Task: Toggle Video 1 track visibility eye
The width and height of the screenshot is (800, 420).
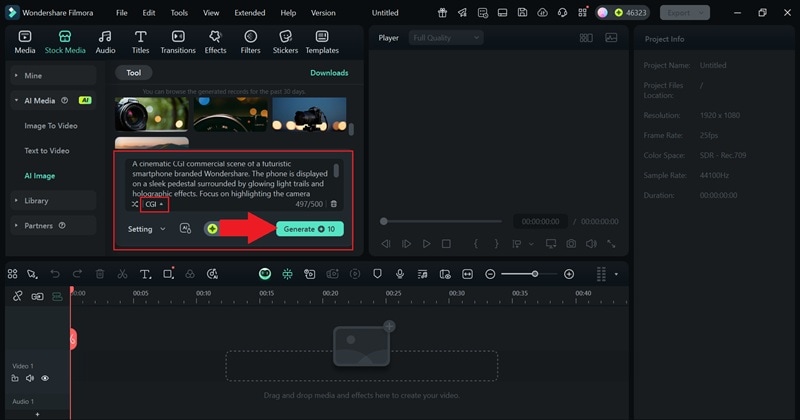Action: pyautogui.click(x=45, y=378)
